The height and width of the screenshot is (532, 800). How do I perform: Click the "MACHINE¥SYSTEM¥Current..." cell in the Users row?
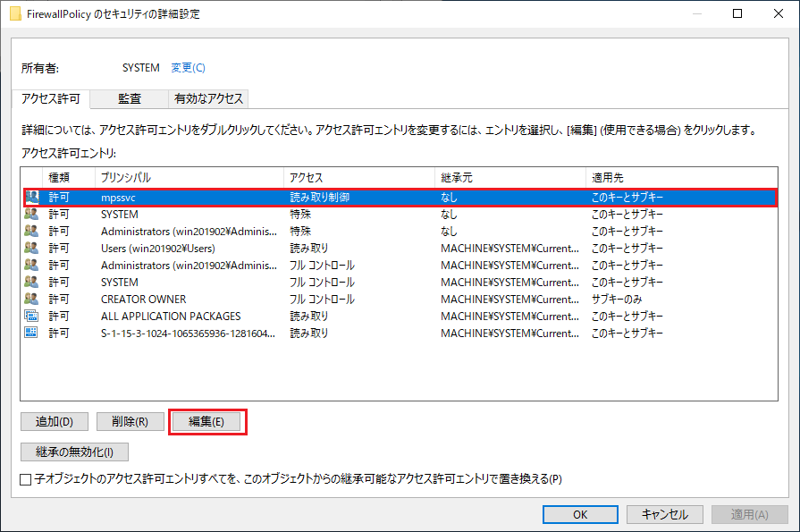pos(509,249)
